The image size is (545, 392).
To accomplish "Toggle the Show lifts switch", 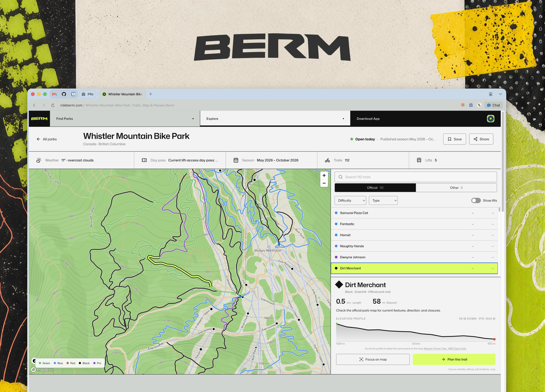I will (x=476, y=200).
